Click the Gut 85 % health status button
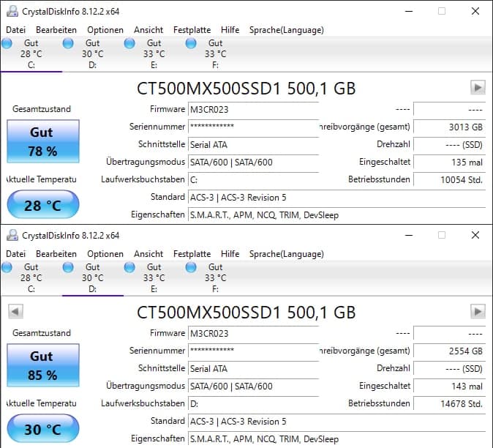Viewport: 493px width, 448px height. (43, 365)
